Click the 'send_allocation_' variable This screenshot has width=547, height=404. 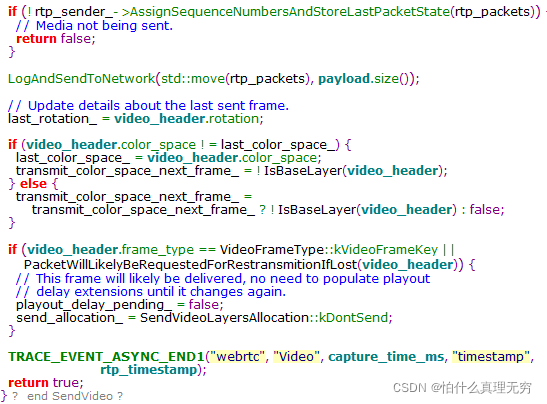pos(69,317)
